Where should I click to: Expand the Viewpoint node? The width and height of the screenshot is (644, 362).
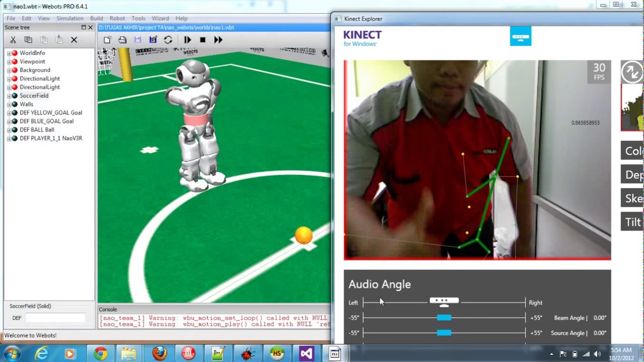click(9, 62)
